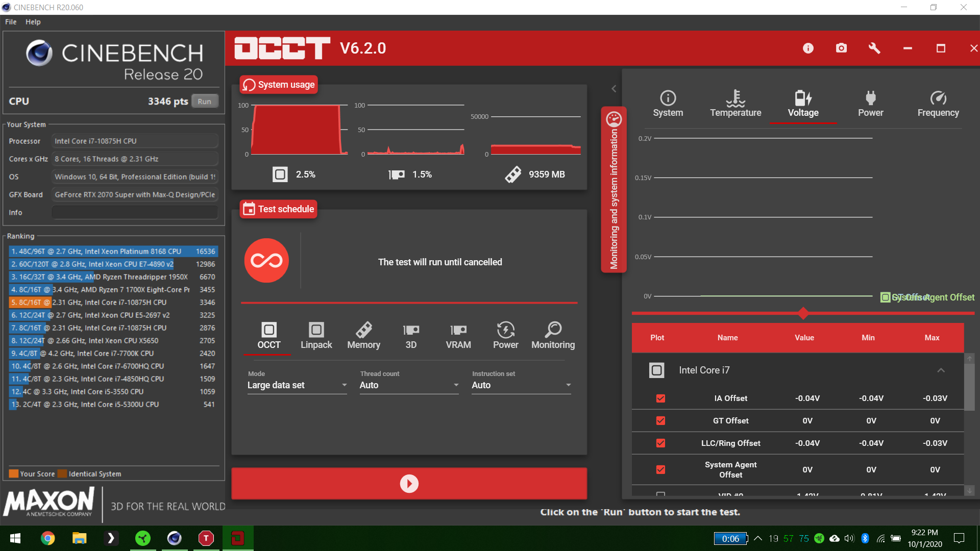Open the Razer green taskbar icon
Viewport: 980px width, 551px height.
[142, 538]
